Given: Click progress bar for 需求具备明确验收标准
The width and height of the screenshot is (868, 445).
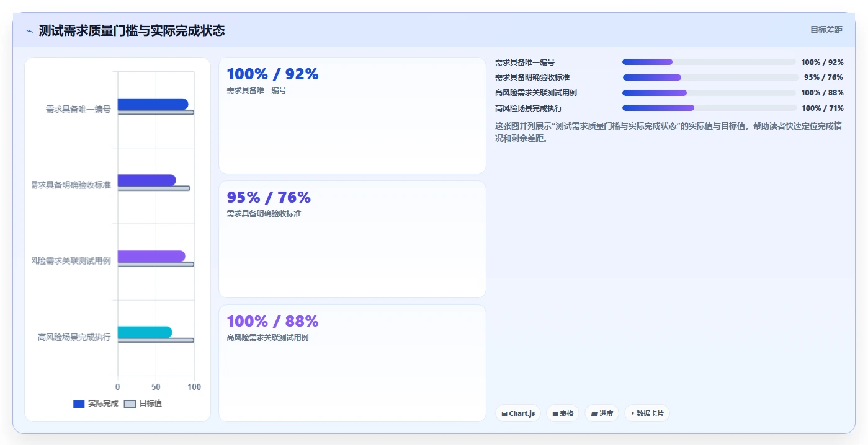Looking at the screenshot, I should (710, 77).
